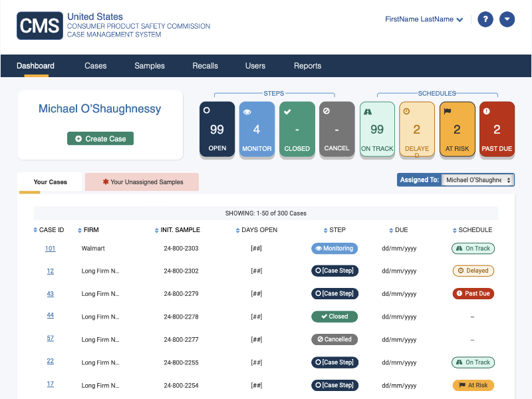Image resolution: width=532 pixels, height=399 pixels.
Task: Open case 101 via its link
Action: (x=50, y=248)
